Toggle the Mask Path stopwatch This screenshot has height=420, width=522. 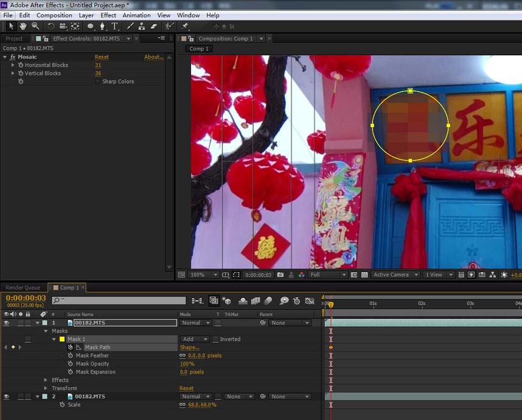pyautogui.click(x=70, y=348)
